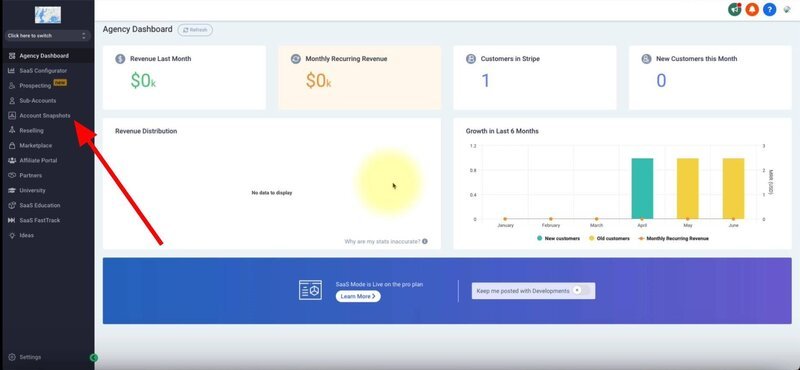Click the Affiliate Portal people icon
The image size is (800, 370).
tap(12, 160)
